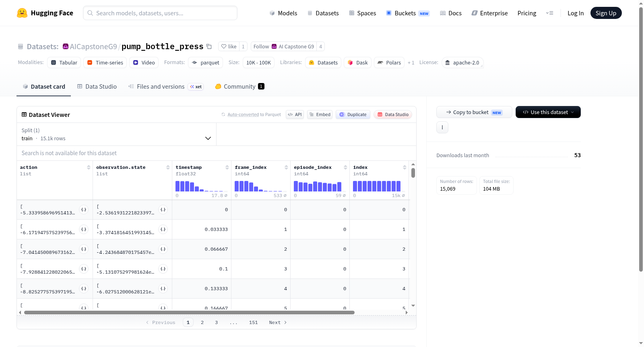Go to Models in the top navigation
The image size is (644, 347).
[283, 13]
